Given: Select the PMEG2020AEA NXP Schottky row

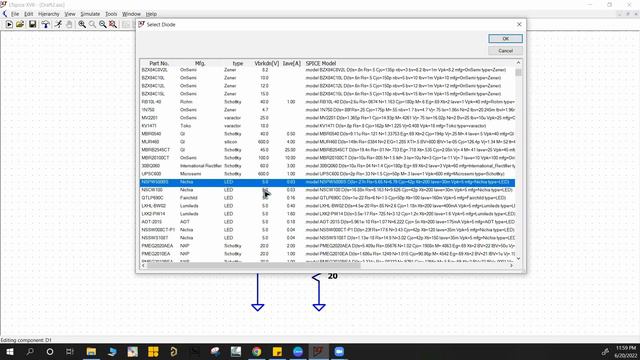Looking at the screenshot, I should tap(327, 246).
